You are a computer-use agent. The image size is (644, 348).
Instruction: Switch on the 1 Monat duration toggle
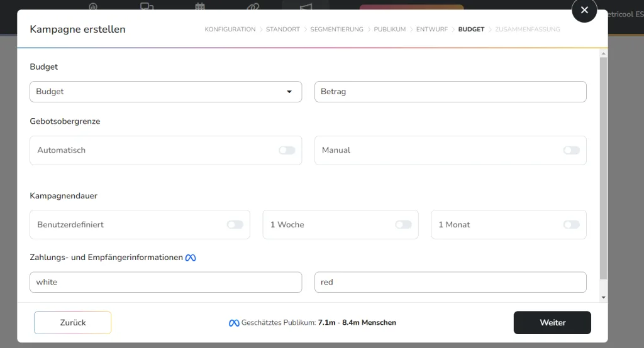coord(571,225)
